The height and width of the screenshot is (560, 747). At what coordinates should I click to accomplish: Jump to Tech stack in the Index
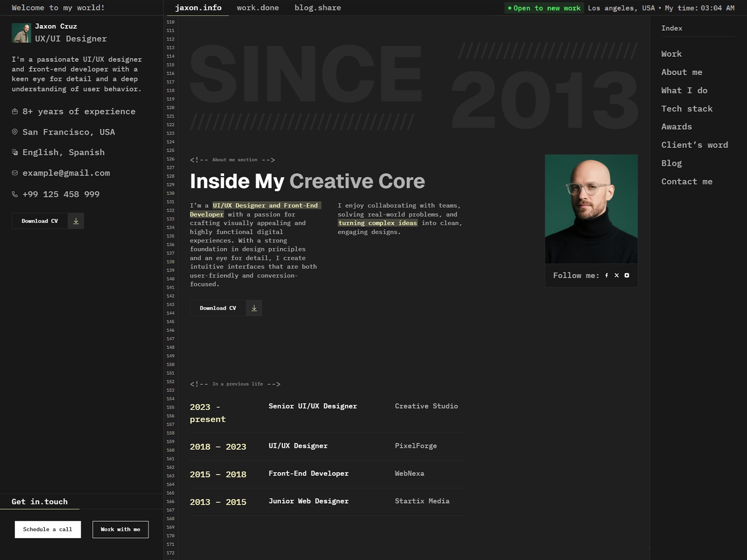coord(687,109)
